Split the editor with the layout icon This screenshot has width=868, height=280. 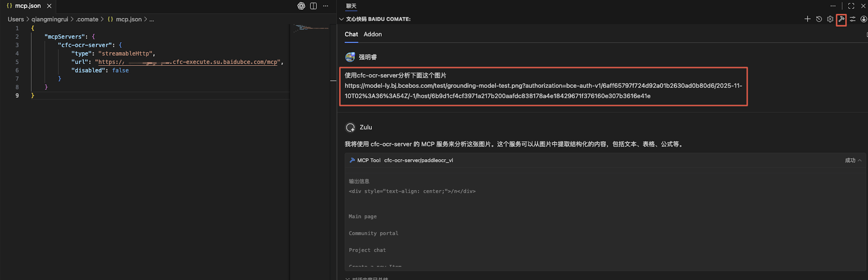point(313,6)
